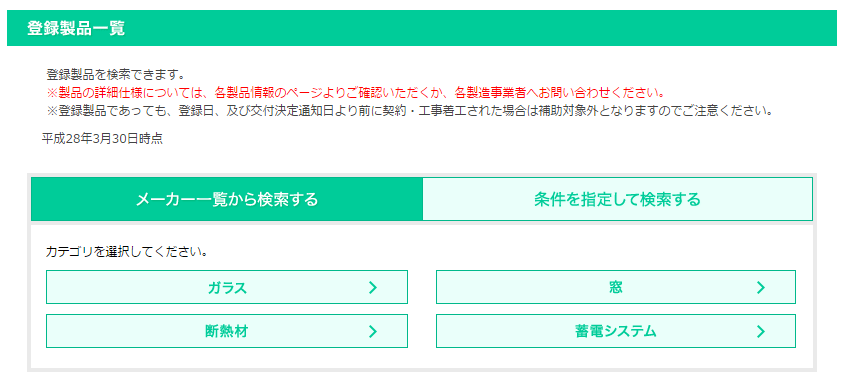Click the 登録製品一覧 heading title
The image size is (848, 381).
76,29
